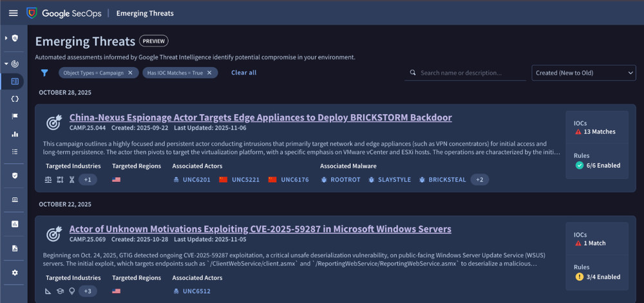The image size is (644, 303).
Task: Click the curly braces sidebar icon
Action: (14, 99)
